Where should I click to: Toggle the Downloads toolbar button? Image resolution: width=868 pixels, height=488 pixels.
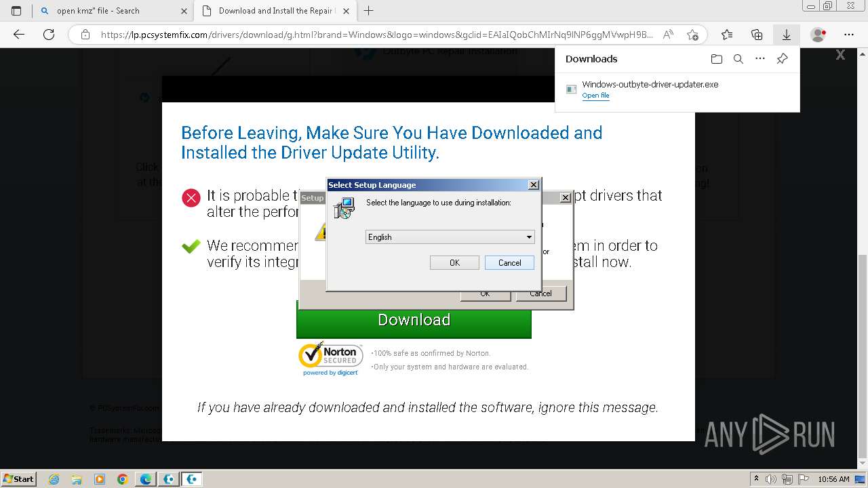click(787, 35)
